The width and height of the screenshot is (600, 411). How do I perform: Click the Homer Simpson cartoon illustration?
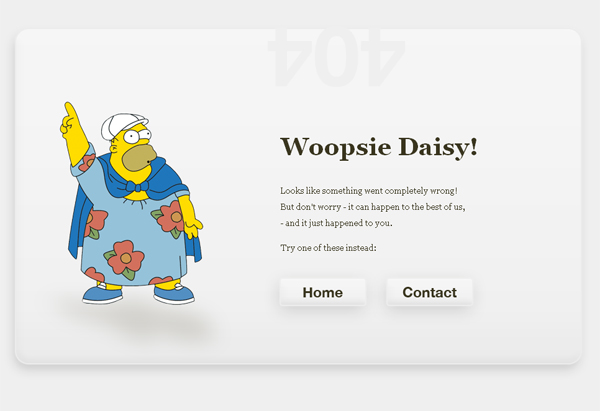(131, 203)
